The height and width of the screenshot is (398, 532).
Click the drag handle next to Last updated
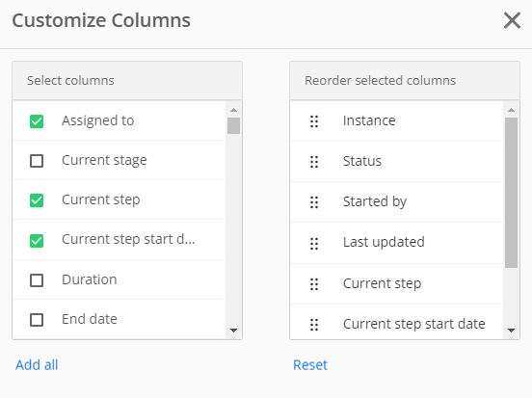point(314,243)
